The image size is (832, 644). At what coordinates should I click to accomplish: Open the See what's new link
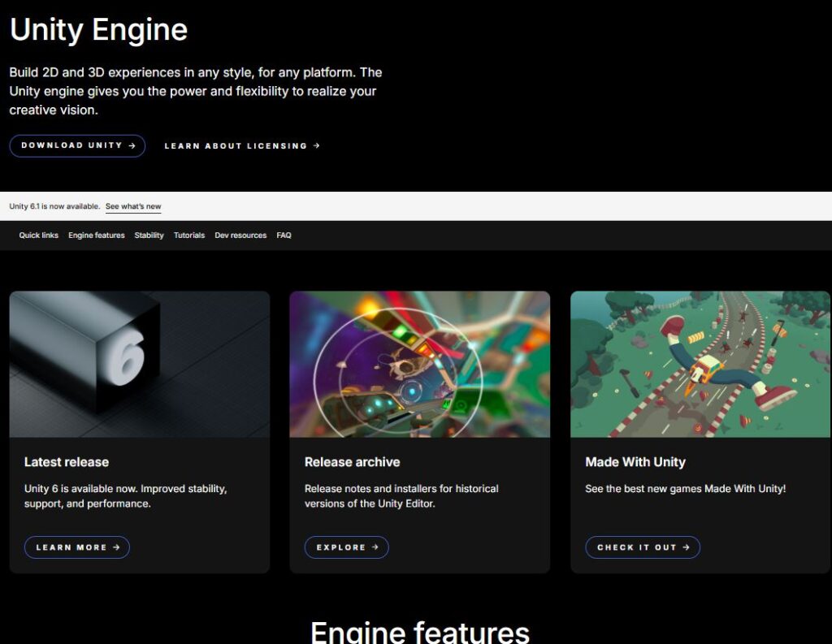tap(133, 206)
